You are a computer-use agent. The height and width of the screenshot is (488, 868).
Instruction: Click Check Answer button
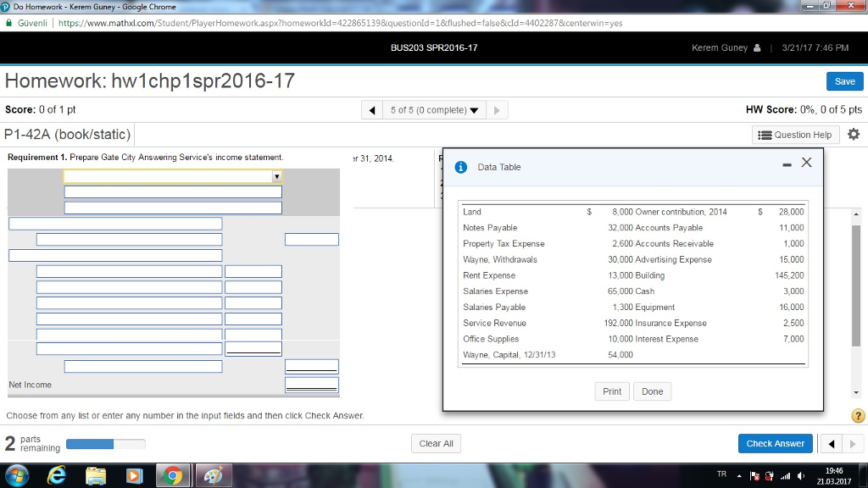click(775, 443)
